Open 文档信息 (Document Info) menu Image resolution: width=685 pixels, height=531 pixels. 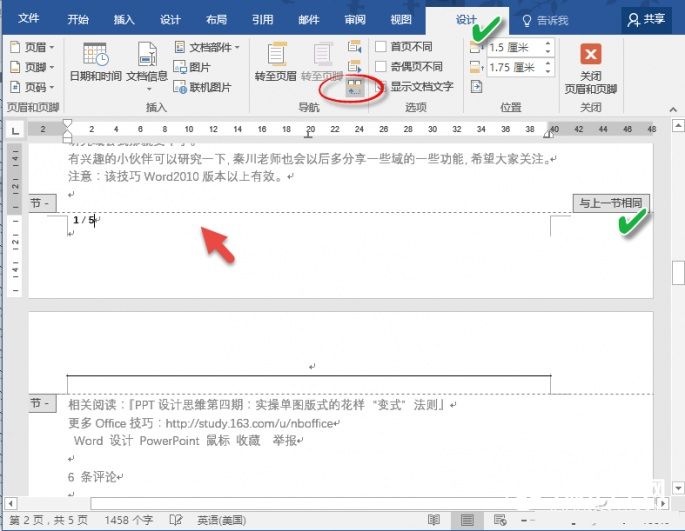147,66
